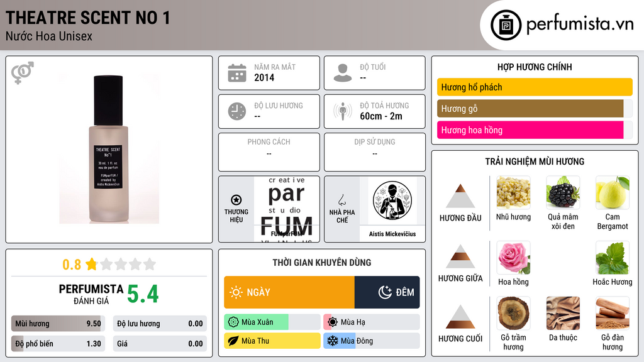The width and height of the screenshot is (644, 362).
Task: Select the Mùa Đông season bar
Action: (371, 341)
